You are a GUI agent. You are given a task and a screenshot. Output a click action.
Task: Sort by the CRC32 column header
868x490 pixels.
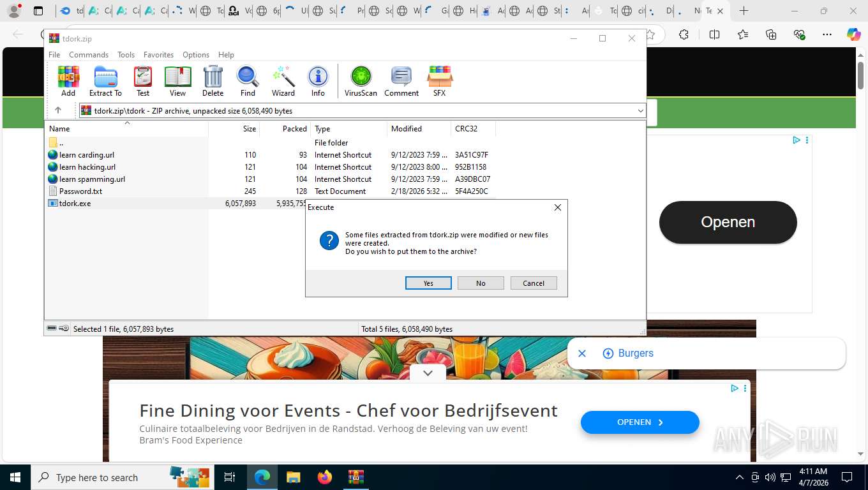click(x=472, y=129)
